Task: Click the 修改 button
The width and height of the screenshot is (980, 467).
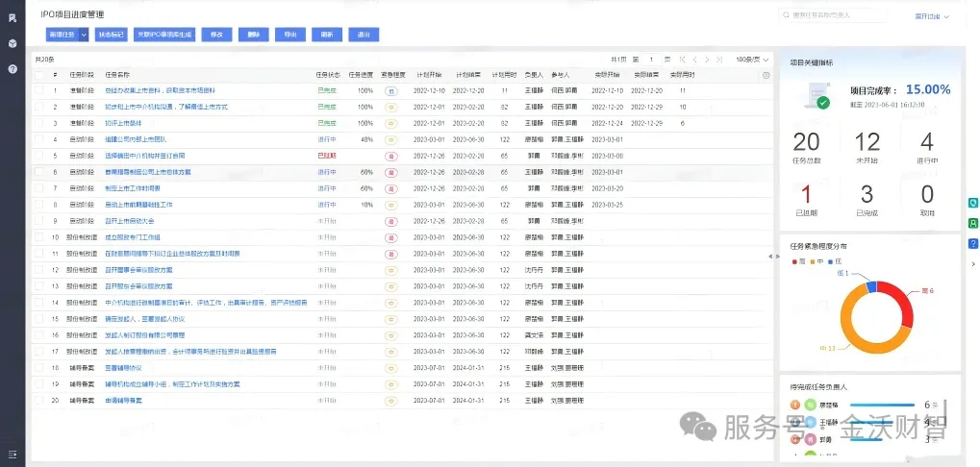Action: (x=217, y=35)
